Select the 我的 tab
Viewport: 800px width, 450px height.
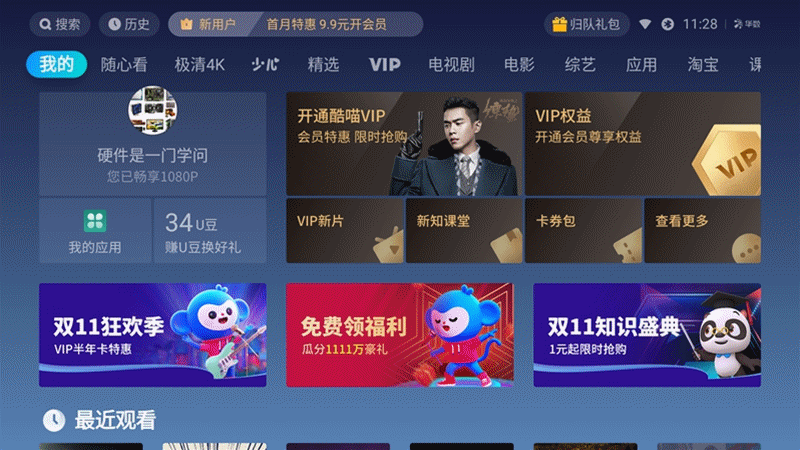coord(57,64)
